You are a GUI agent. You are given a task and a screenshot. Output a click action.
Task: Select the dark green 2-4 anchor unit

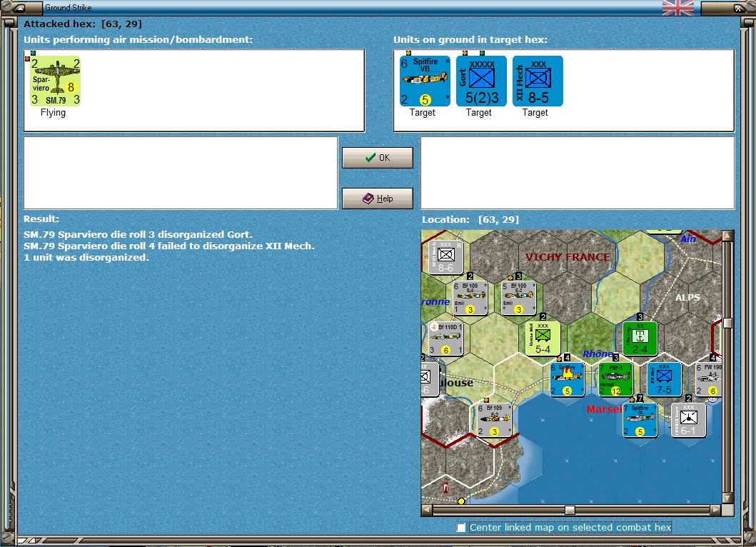point(640,338)
